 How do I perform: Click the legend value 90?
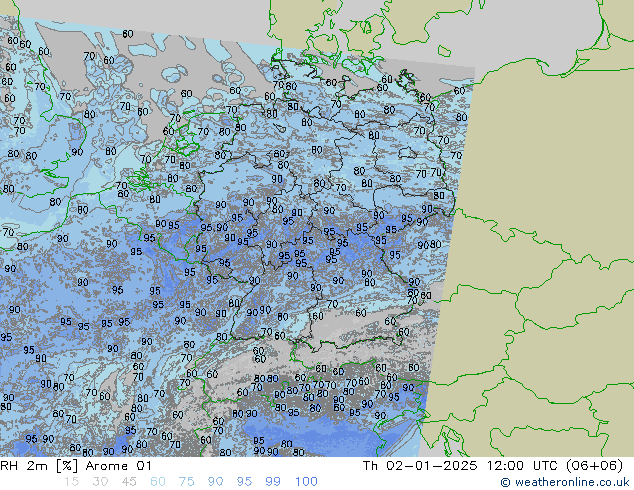coord(215,482)
